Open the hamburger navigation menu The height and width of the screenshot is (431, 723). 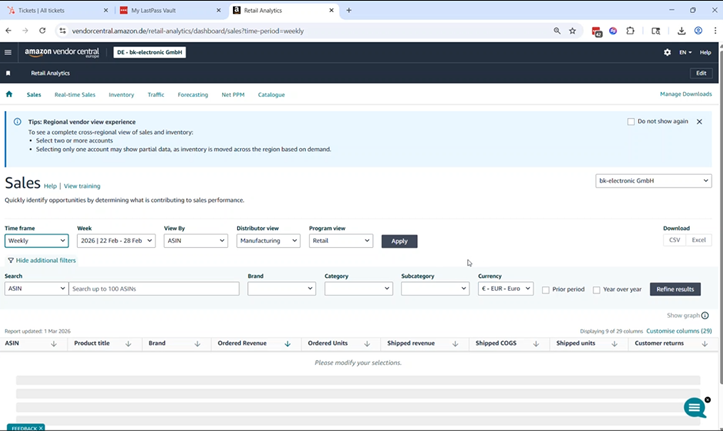(x=8, y=52)
